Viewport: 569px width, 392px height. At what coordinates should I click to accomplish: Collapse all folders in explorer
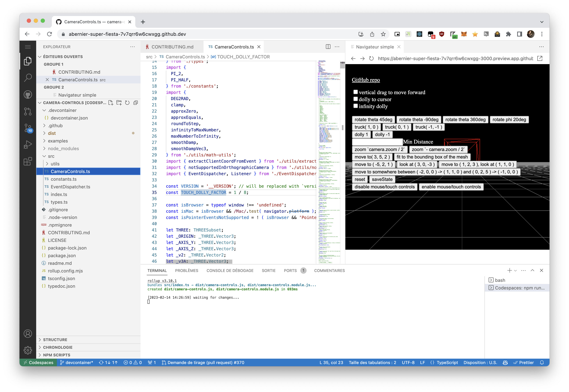click(x=135, y=103)
